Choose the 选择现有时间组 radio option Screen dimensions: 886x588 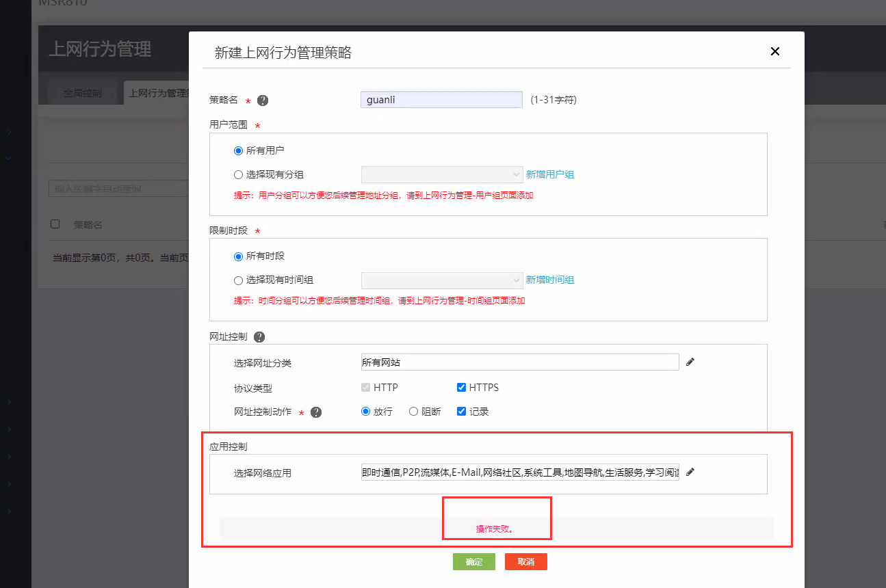[238, 280]
